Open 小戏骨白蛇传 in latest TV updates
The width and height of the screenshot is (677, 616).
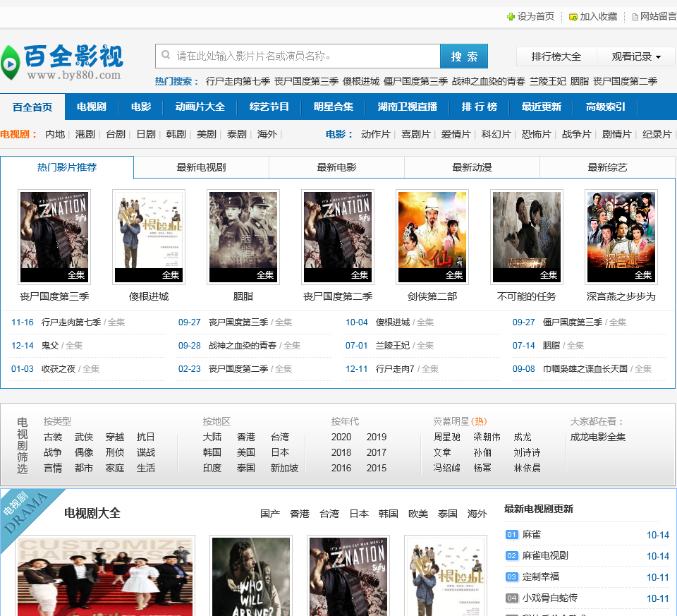coord(549,598)
